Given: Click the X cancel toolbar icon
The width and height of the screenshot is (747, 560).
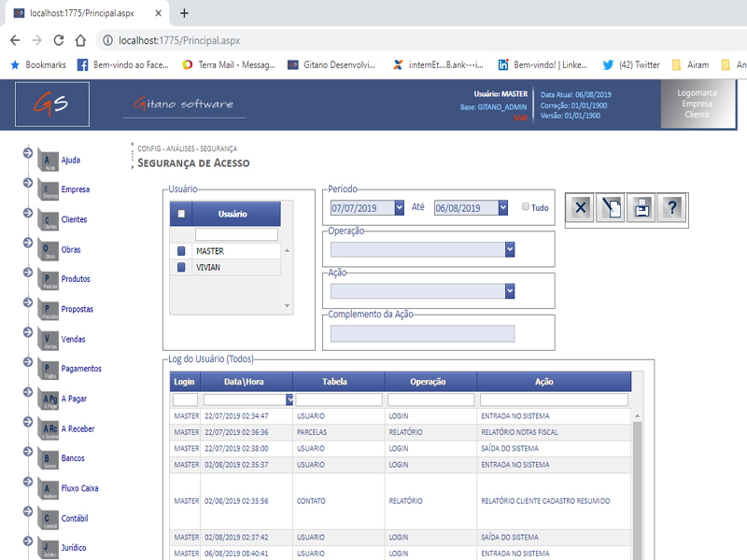Looking at the screenshot, I should click(581, 208).
